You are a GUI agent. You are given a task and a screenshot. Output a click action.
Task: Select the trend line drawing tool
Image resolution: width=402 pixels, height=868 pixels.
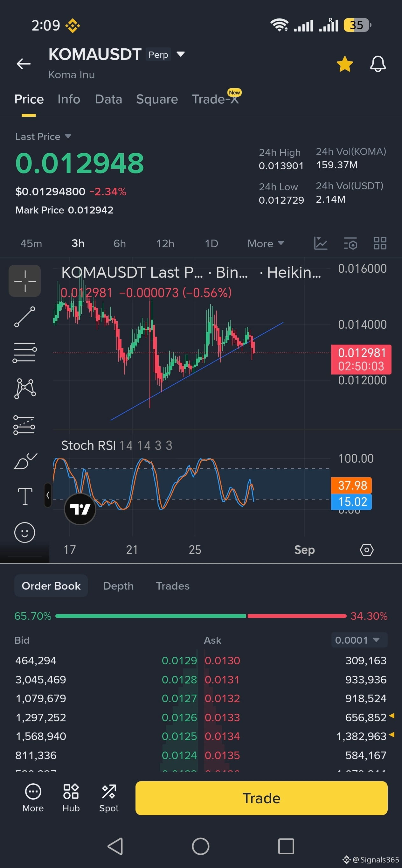(24, 317)
